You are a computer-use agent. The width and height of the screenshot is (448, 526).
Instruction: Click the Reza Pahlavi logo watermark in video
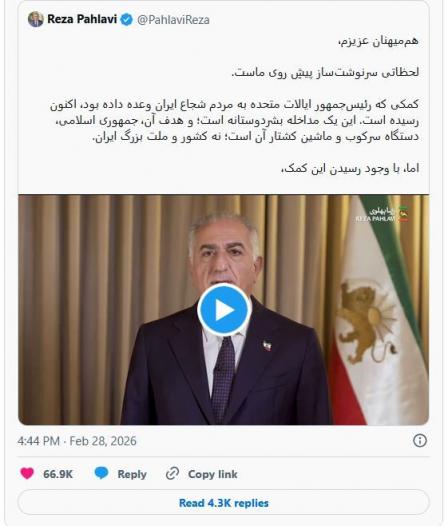click(382, 215)
